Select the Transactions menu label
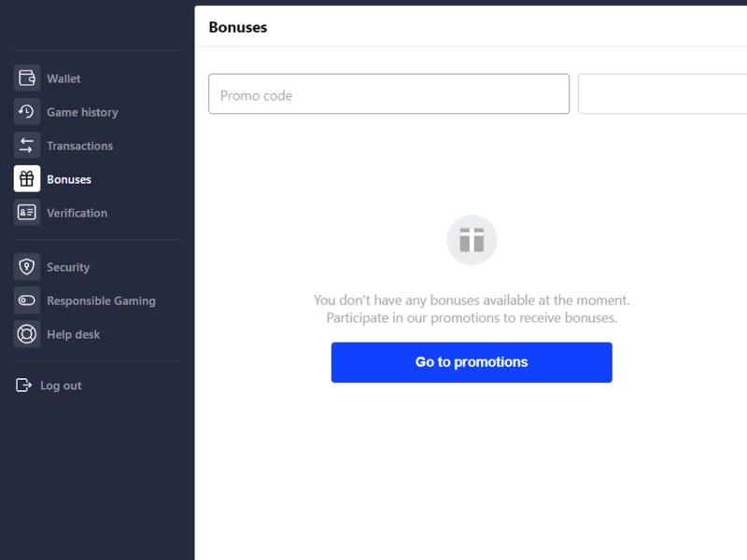Screen dimensions: 747x560 click(x=79, y=147)
